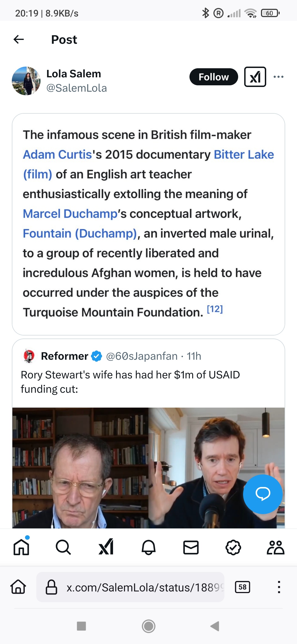297x644 pixels.
Task: Open citation reference [12]
Action: (215, 309)
